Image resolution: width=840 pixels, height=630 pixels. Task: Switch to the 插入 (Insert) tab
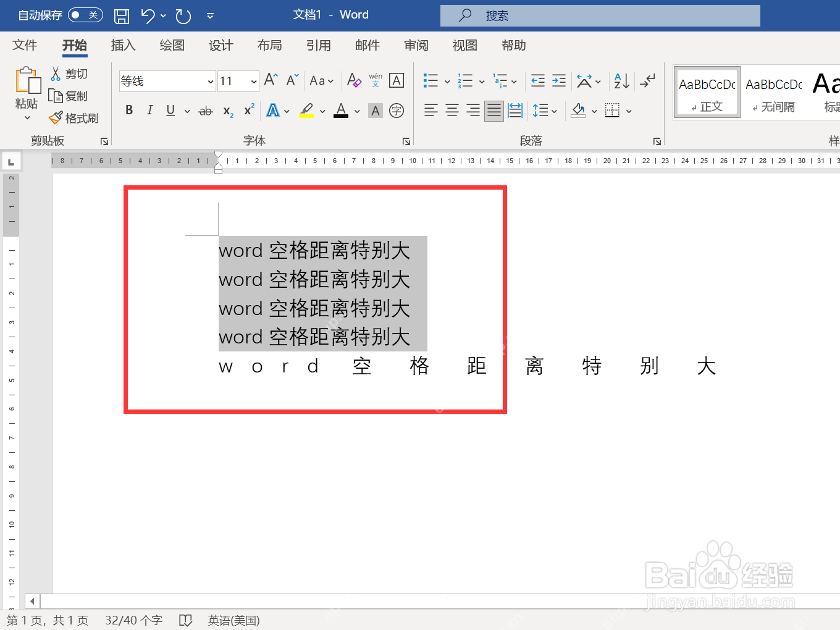[123, 45]
